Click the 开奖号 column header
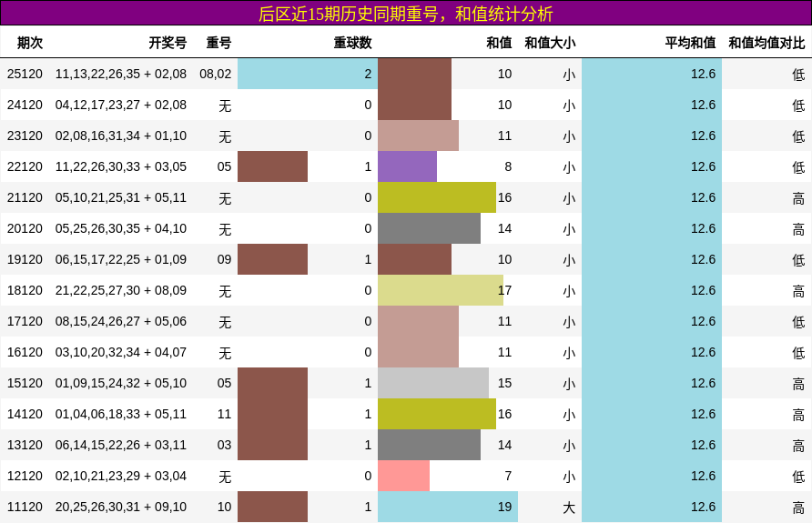 click(x=167, y=43)
